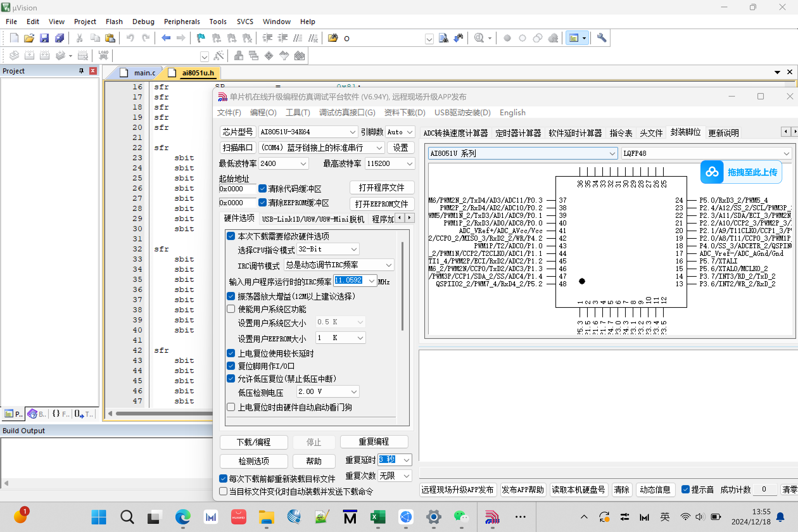Screen dimensions: 798x532
Task: Open the 低压检测电压 2.00 V dropdown
Action: (x=328, y=391)
